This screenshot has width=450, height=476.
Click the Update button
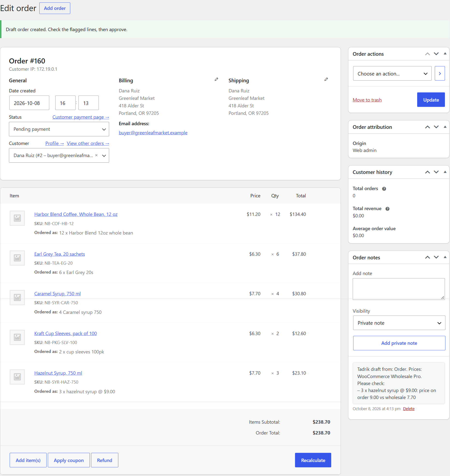coord(431,100)
